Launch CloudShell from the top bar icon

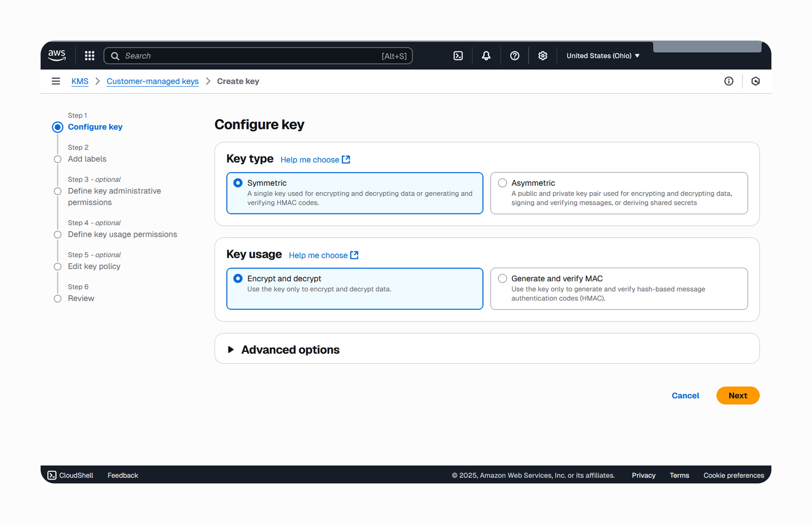click(458, 56)
